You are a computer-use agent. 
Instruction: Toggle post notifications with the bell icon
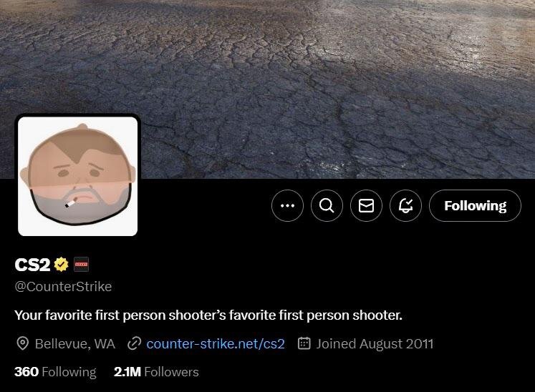click(405, 205)
